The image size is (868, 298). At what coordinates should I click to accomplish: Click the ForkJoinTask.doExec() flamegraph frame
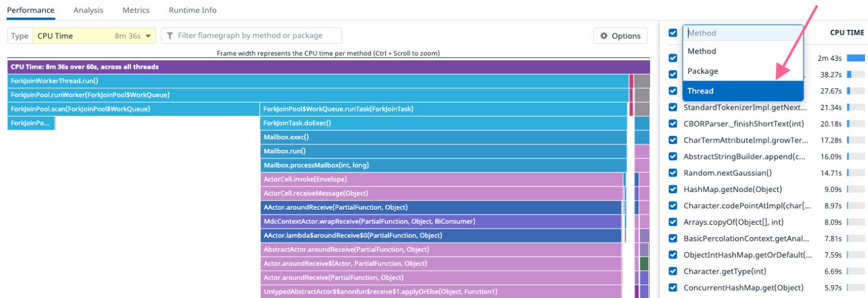click(x=443, y=123)
